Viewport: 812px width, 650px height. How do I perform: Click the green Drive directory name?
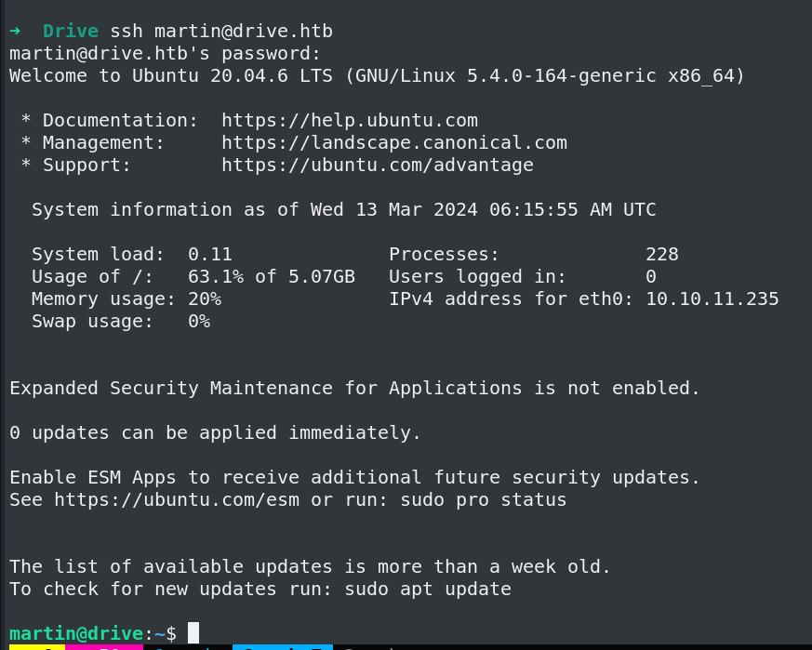point(70,31)
